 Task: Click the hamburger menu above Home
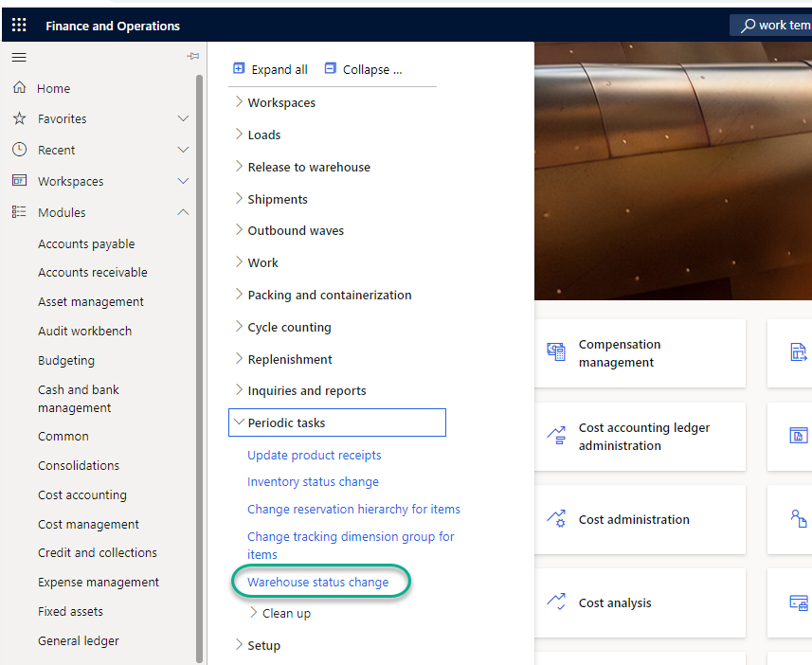pyautogui.click(x=18, y=57)
